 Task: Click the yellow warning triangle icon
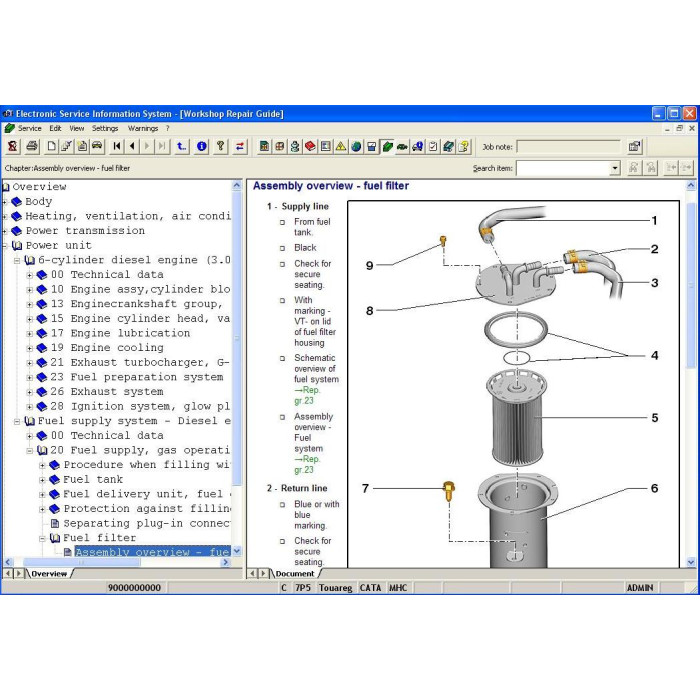(x=341, y=146)
